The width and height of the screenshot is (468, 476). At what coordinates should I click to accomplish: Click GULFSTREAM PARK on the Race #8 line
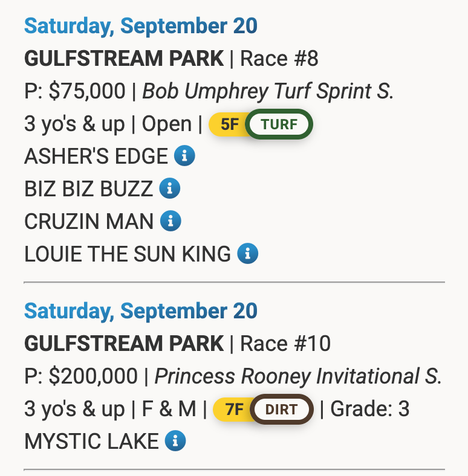[123, 59]
